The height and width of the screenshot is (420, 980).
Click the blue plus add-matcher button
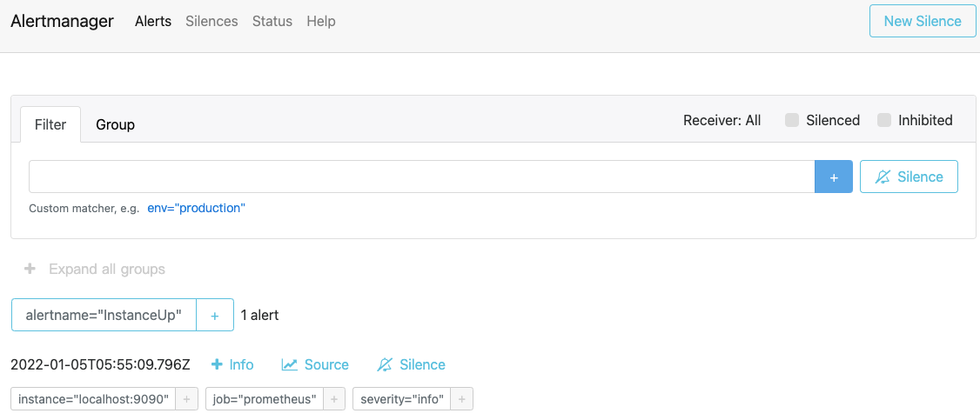coord(834,177)
